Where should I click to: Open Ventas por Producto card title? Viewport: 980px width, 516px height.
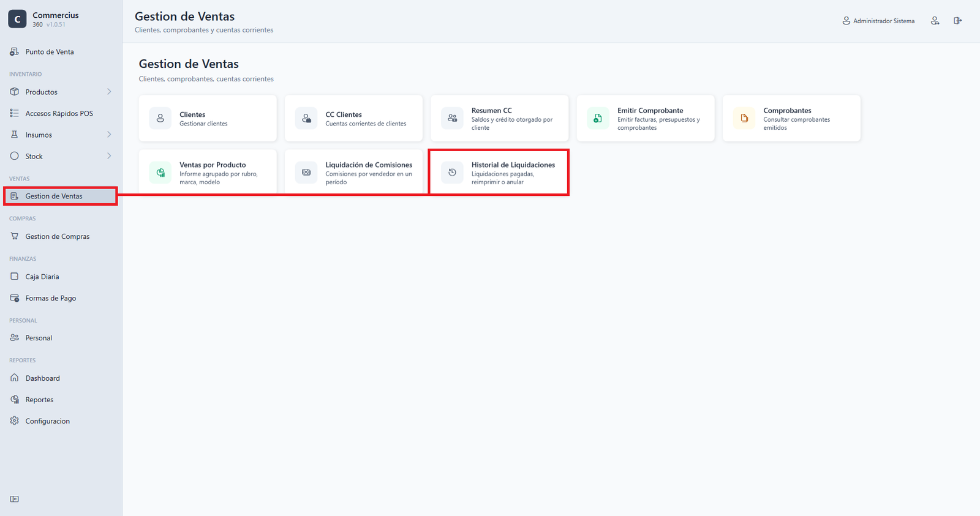click(x=213, y=165)
